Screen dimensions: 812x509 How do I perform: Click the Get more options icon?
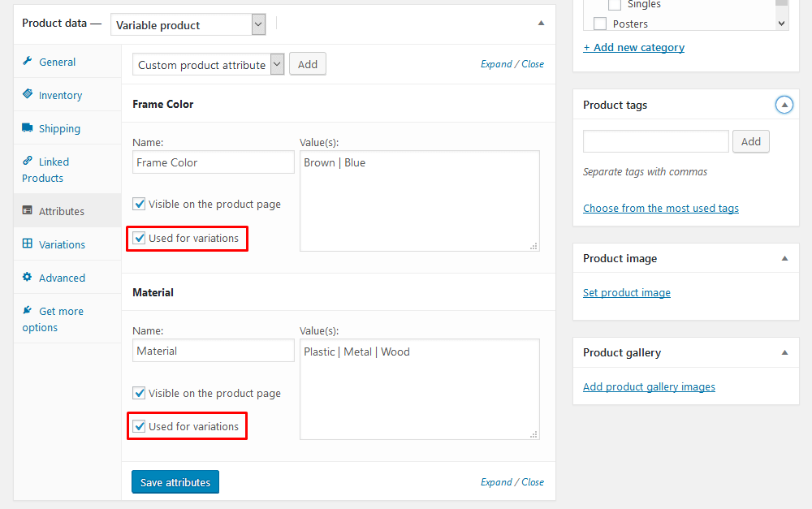tap(30, 310)
